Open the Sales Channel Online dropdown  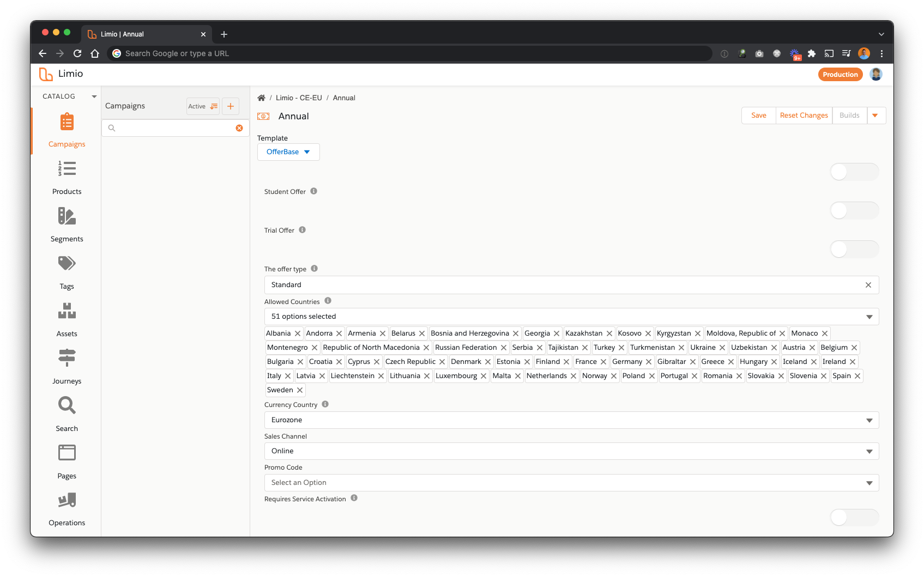[571, 451]
